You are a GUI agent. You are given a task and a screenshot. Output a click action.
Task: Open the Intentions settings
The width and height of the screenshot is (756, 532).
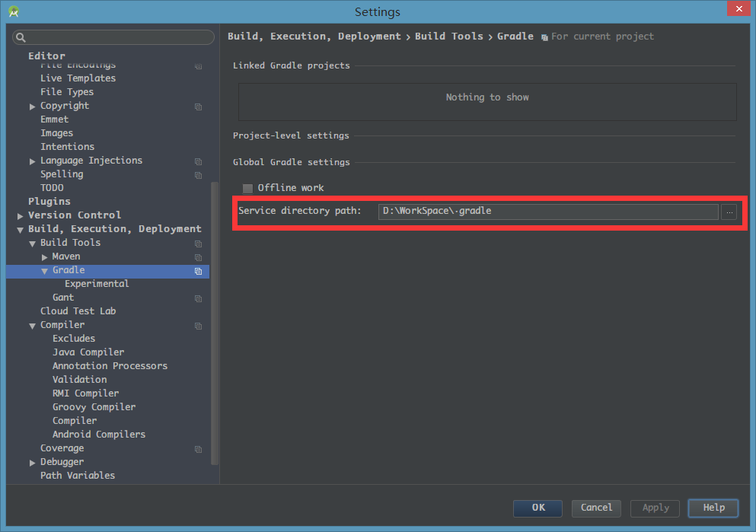(x=68, y=146)
